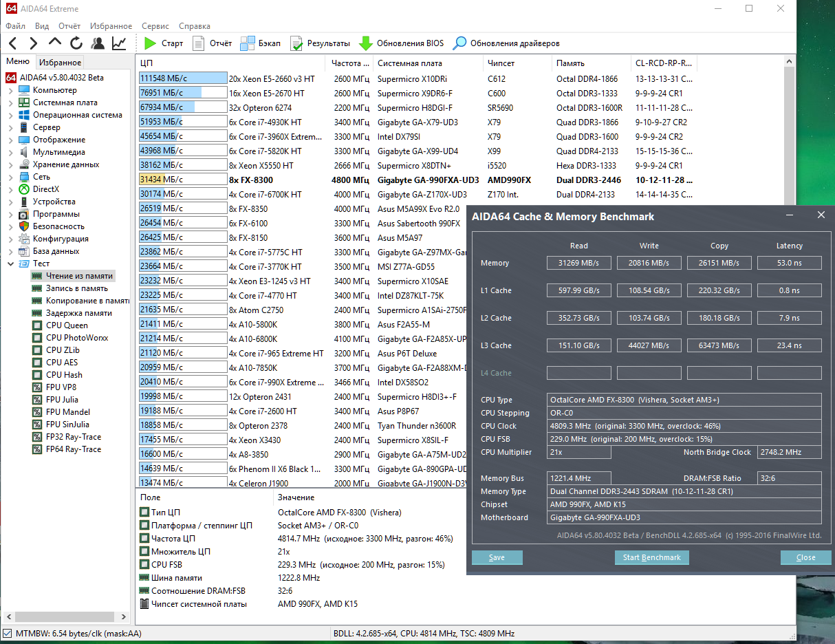Open the Отчёт report toolbar button
The width and height of the screenshot is (835, 644).
pos(212,43)
